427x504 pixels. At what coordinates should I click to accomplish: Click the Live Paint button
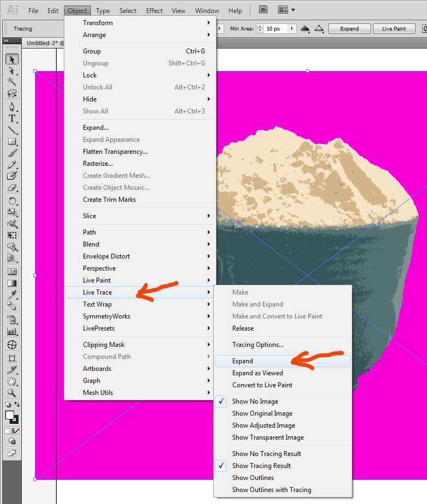394,29
